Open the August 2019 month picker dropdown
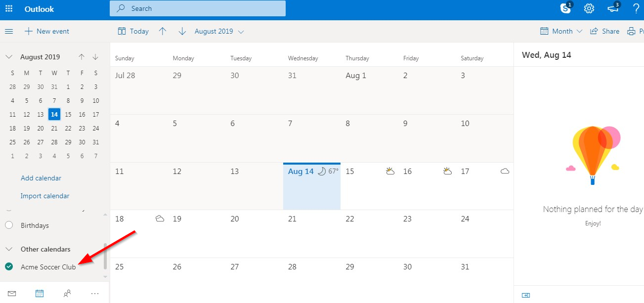The image size is (644, 303). click(x=219, y=31)
